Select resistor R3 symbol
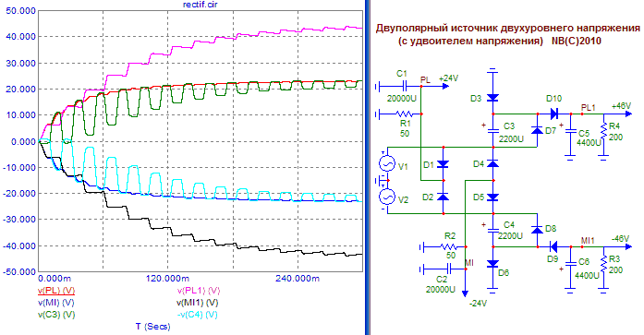This screenshot has height=335, width=644. 603,264
